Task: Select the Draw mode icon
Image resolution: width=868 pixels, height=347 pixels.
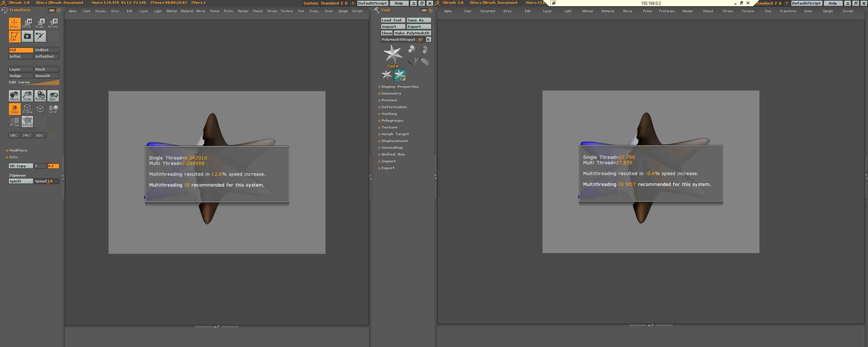Action: [x=14, y=23]
